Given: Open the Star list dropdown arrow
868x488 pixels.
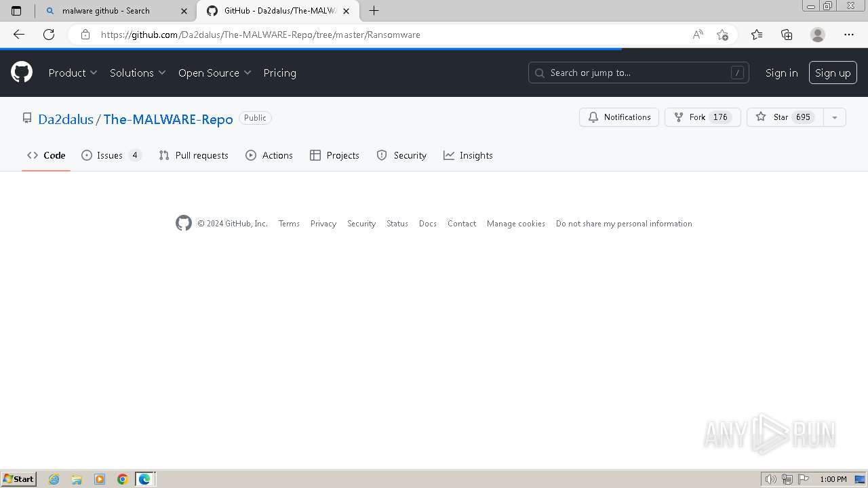Looking at the screenshot, I should pyautogui.click(x=835, y=117).
